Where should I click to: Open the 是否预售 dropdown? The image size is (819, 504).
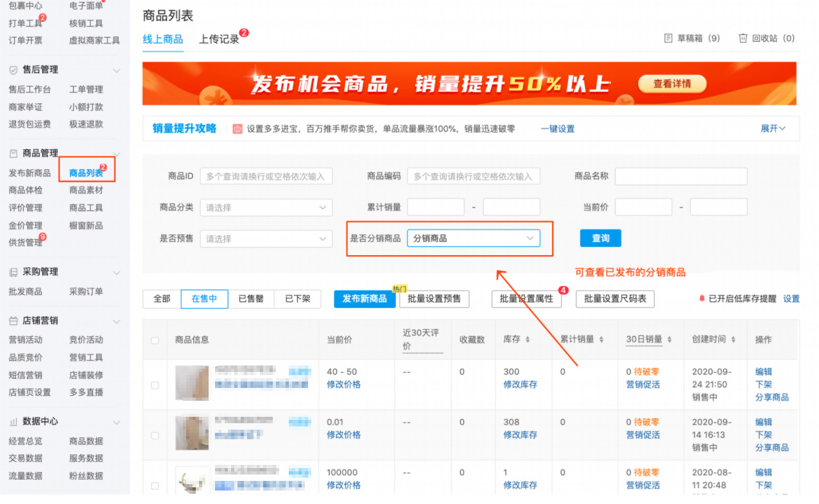[x=265, y=238]
